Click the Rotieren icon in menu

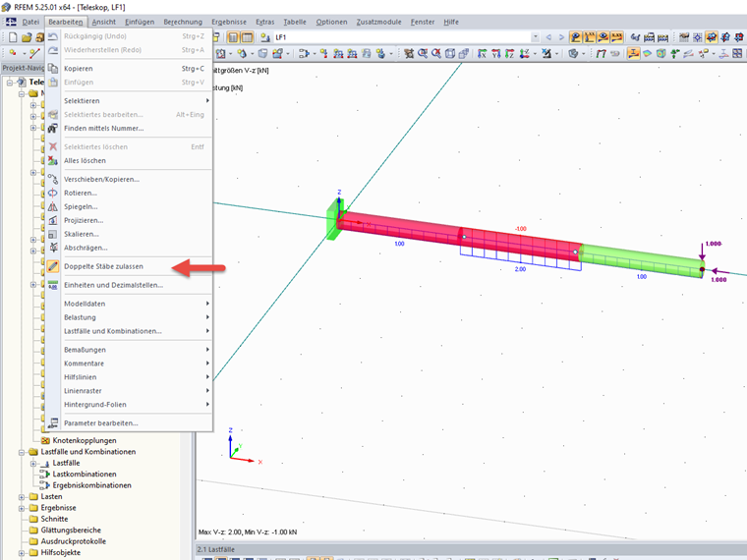pos(53,193)
